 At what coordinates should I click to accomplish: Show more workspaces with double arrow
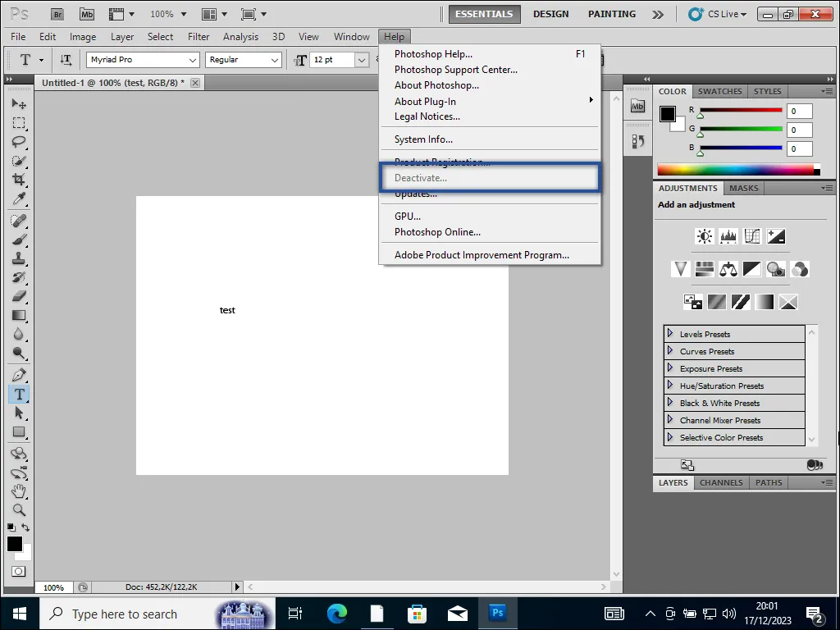(658, 15)
